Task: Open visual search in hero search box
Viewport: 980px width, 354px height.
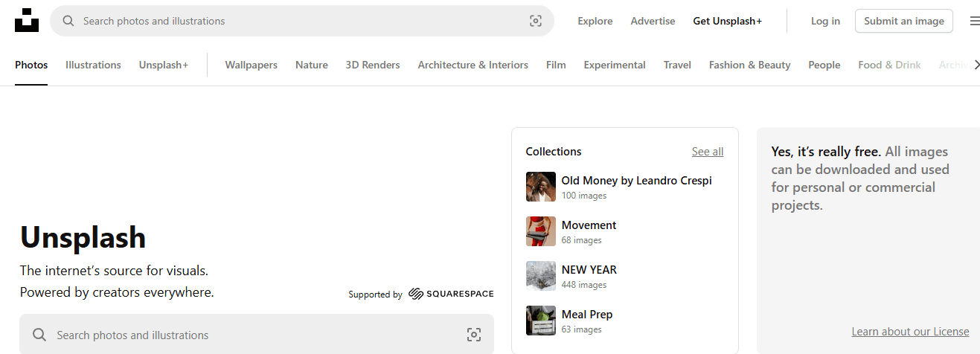Action: (474, 335)
